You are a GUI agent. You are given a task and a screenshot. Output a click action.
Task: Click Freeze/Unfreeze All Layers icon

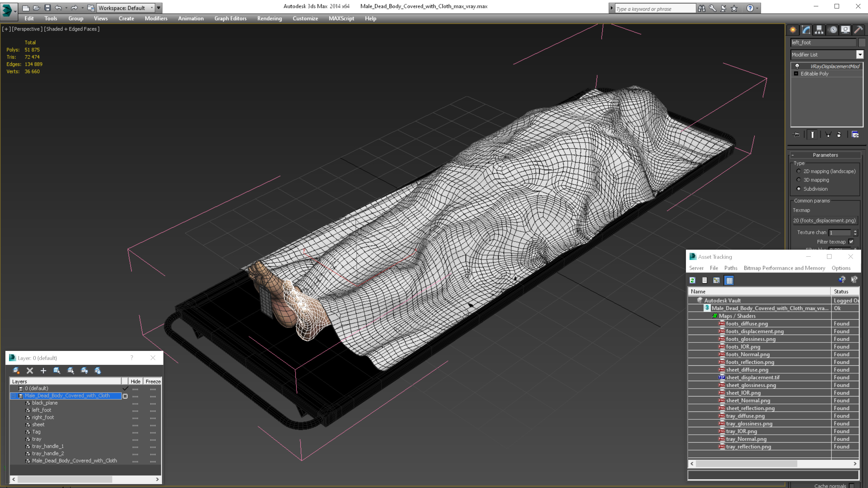[x=98, y=371]
